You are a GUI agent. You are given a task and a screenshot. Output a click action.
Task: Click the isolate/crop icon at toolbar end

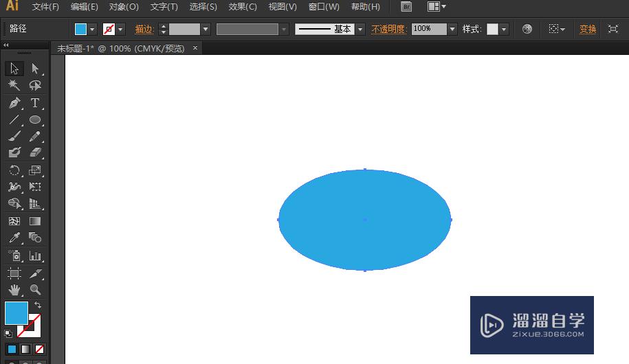(x=613, y=29)
